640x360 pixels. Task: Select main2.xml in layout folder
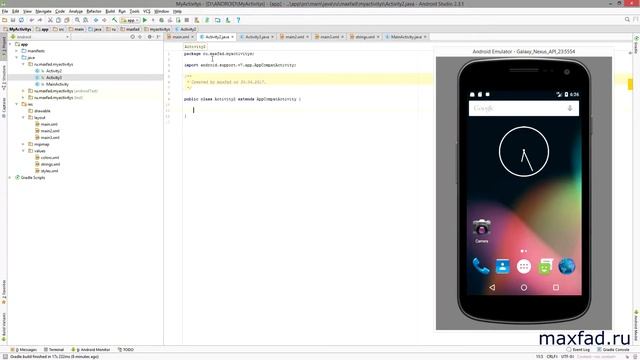tap(50, 131)
